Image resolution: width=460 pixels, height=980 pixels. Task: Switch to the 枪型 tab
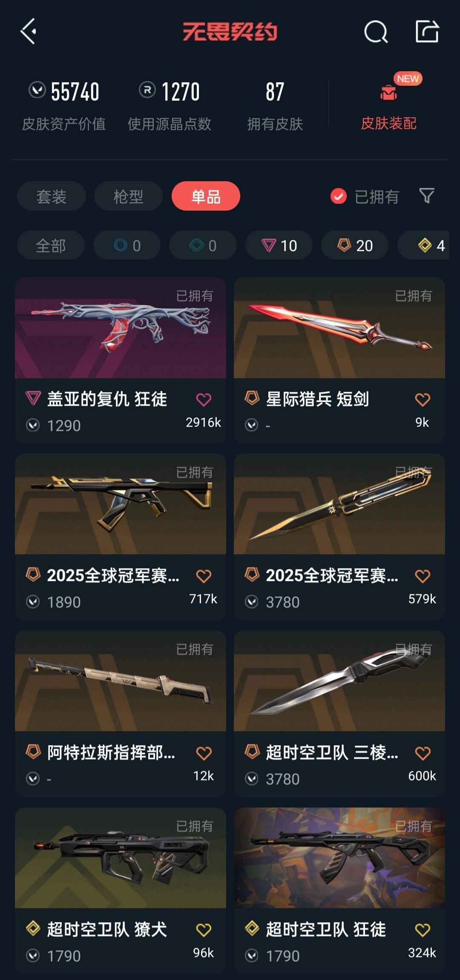(x=128, y=196)
